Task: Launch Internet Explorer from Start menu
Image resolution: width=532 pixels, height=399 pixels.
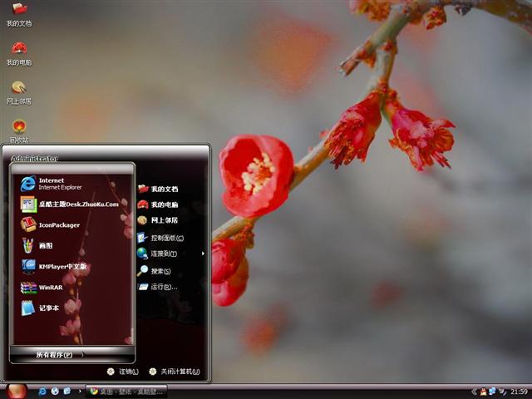Action: tap(52, 184)
